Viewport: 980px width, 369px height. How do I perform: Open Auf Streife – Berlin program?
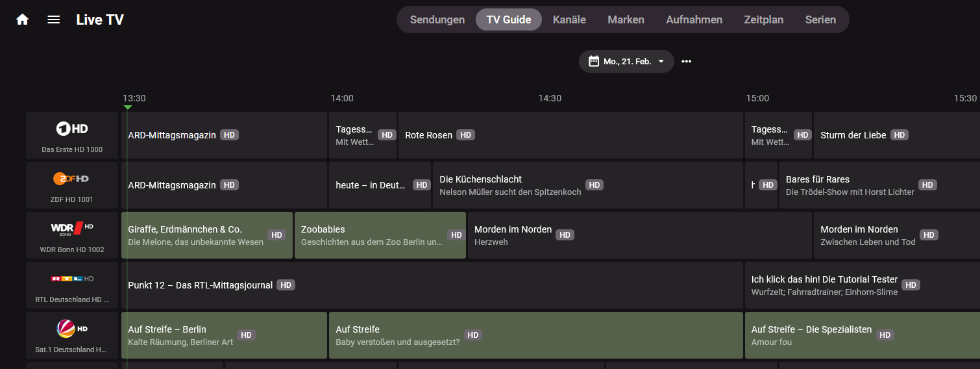tap(224, 335)
